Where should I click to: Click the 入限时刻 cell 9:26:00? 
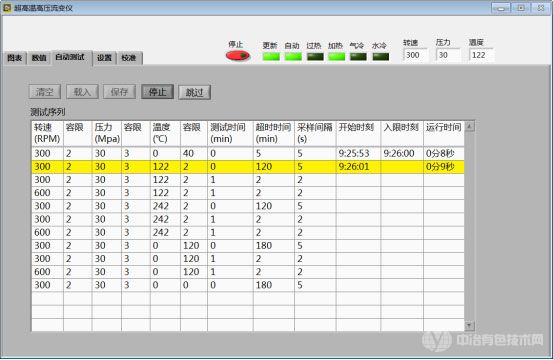coord(402,153)
